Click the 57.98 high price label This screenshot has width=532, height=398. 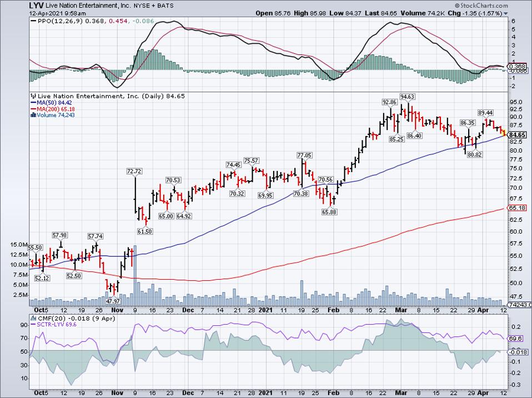[60, 235]
